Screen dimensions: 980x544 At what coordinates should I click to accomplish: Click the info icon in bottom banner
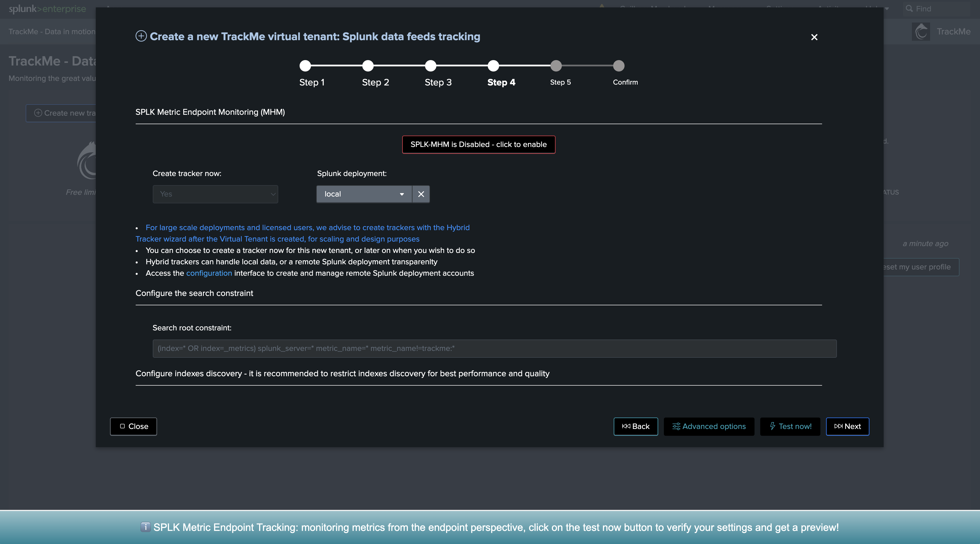(145, 527)
